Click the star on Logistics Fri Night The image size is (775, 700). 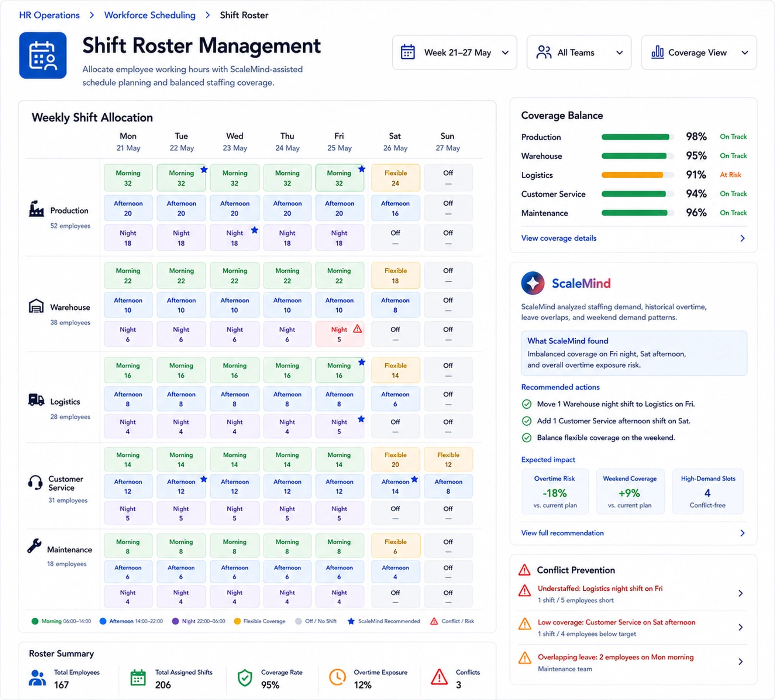pos(361,419)
